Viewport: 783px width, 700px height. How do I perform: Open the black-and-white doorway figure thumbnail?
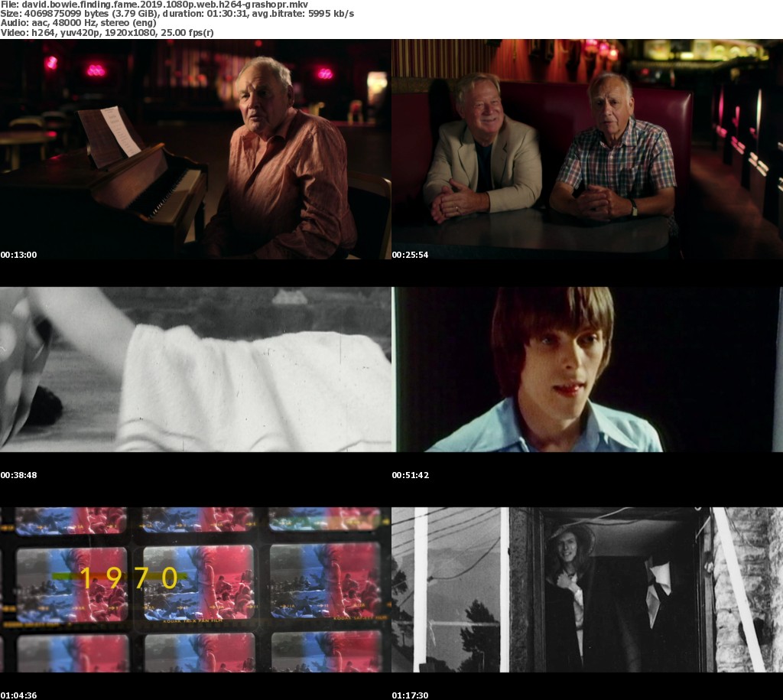[587, 589]
